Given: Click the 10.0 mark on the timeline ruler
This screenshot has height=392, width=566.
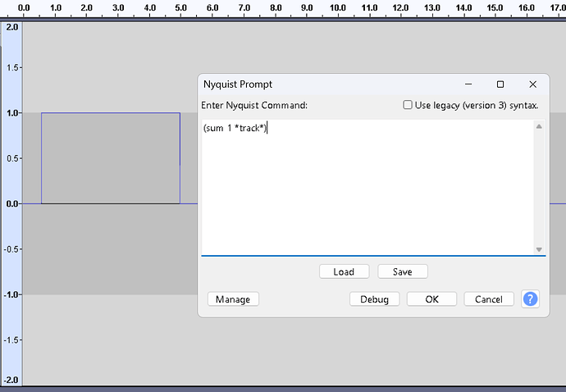Looking at the screenshot, I should point(337,7).
